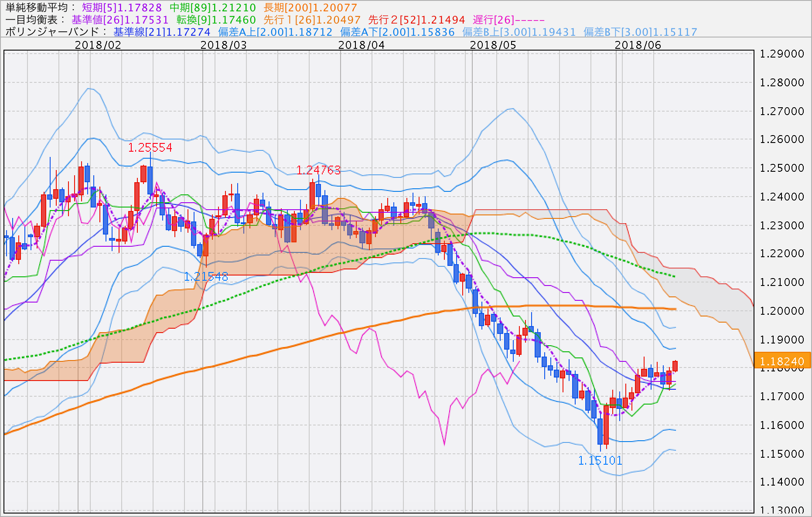812x517 pixels.
Task: Click the leading span 1 value 先行1[26]1.20497
Action: point(312,20)
